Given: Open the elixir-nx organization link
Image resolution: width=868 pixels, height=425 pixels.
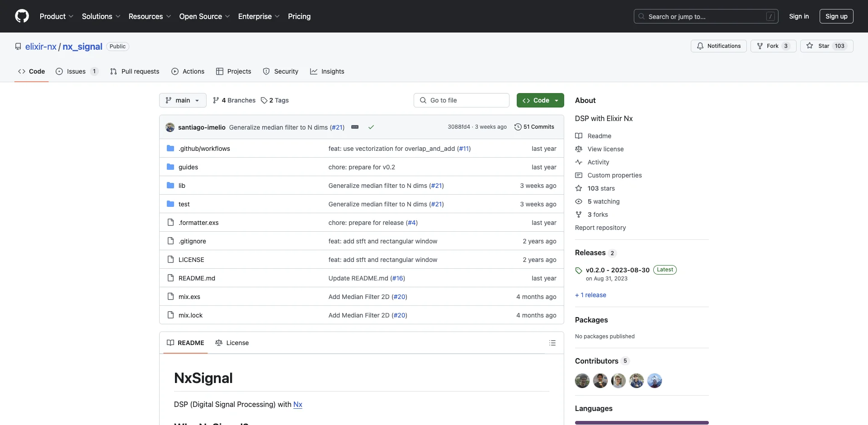Looking at the screenshot, I should [41, 47].
